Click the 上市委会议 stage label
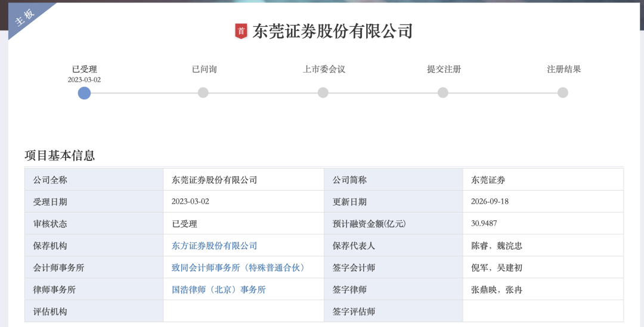The width and height of the screenshot is (644, 327). tap(324, 69)
